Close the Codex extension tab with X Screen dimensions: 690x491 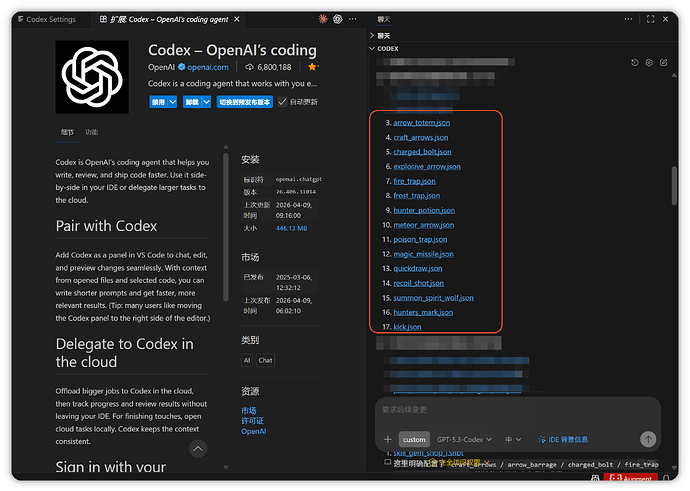(x=237, y=19)
